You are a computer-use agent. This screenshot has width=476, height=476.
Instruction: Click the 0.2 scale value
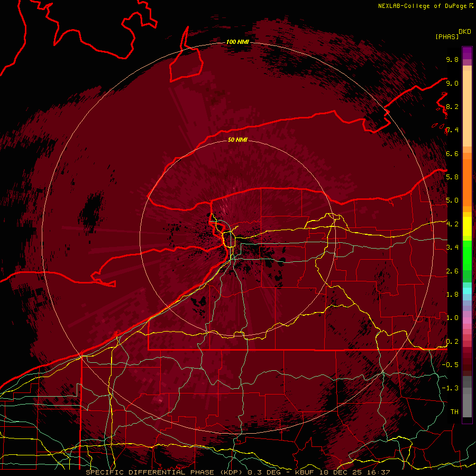tap(452, 341)
